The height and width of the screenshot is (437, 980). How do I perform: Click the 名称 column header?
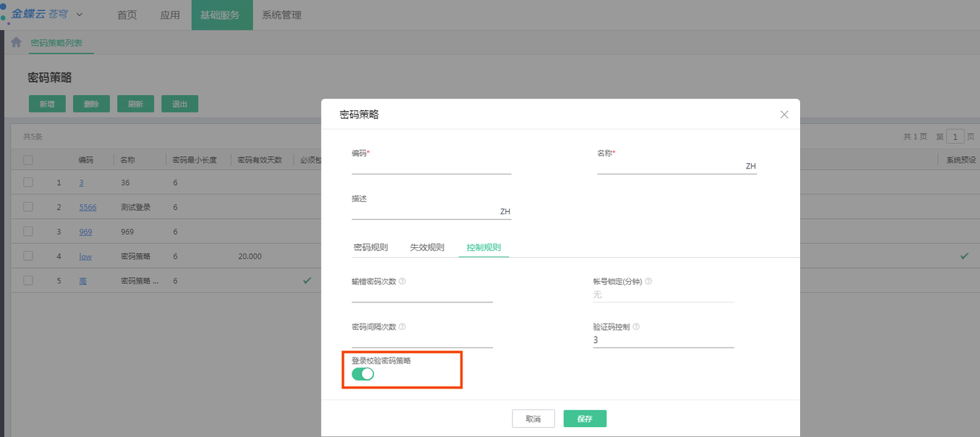click(128, 160)
